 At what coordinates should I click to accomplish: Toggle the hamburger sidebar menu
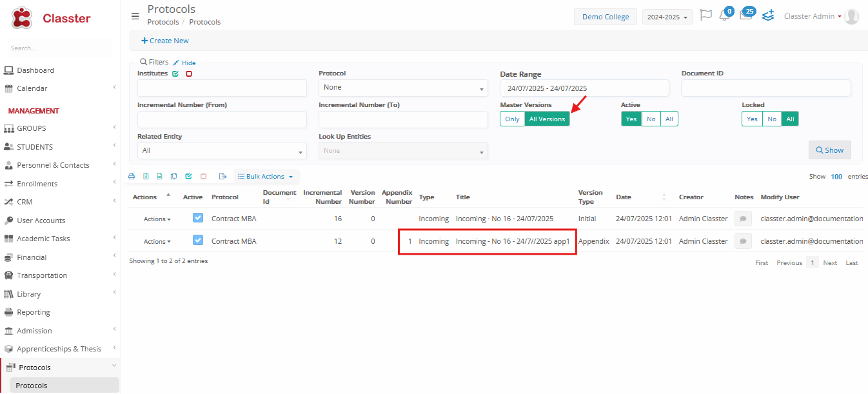pyautogui.click(x=135, y=16)
